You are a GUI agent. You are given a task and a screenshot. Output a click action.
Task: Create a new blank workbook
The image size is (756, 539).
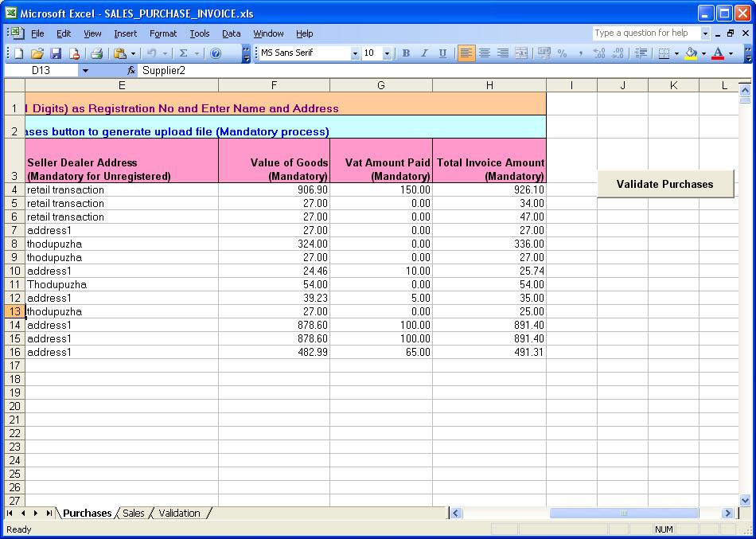[19, 53]
